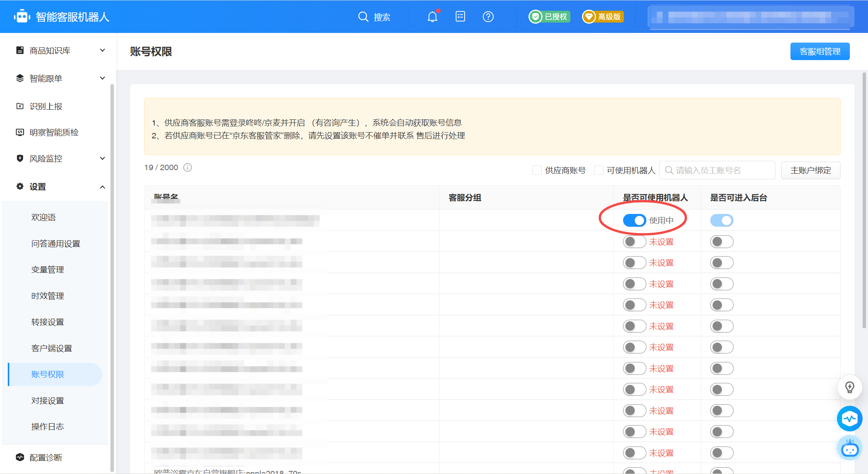
Task: Click the 风险监控 shield icon
Action: [20, 158]
